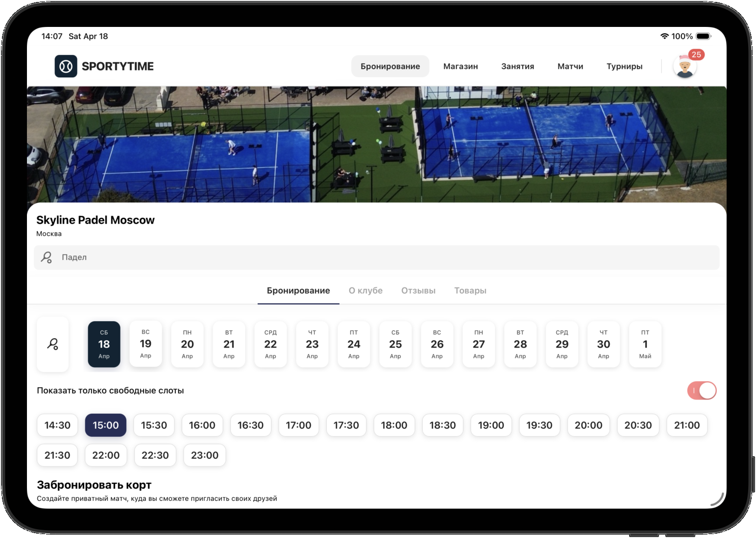
Task: Click the SportyTime tennis ball logo
Action: [66, 66]
